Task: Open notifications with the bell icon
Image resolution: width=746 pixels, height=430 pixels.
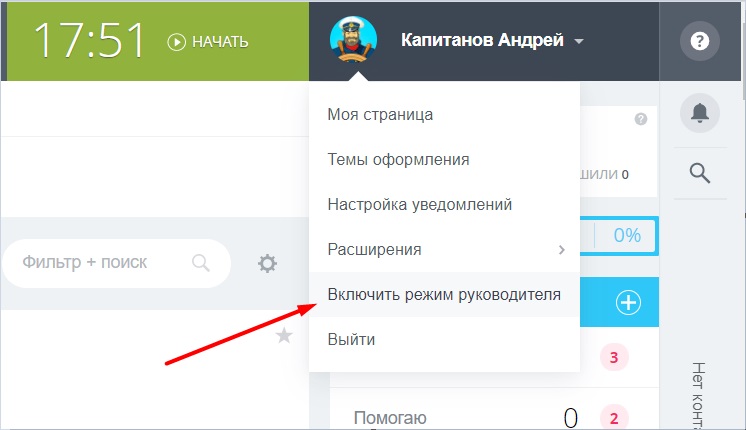Action: (x=700, y=114)
